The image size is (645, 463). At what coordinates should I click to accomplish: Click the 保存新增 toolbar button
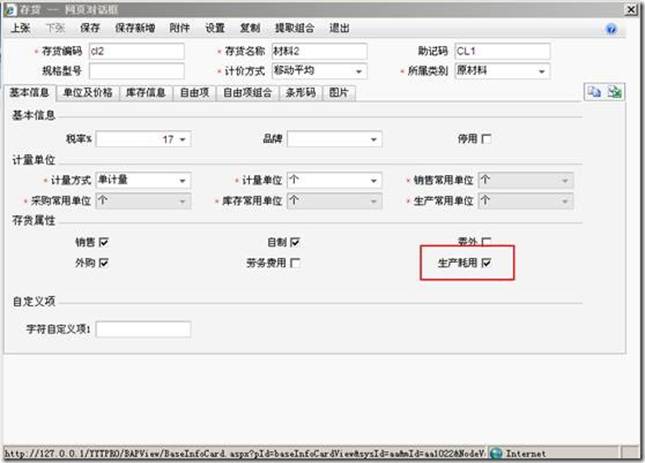(x=132, y=29)
